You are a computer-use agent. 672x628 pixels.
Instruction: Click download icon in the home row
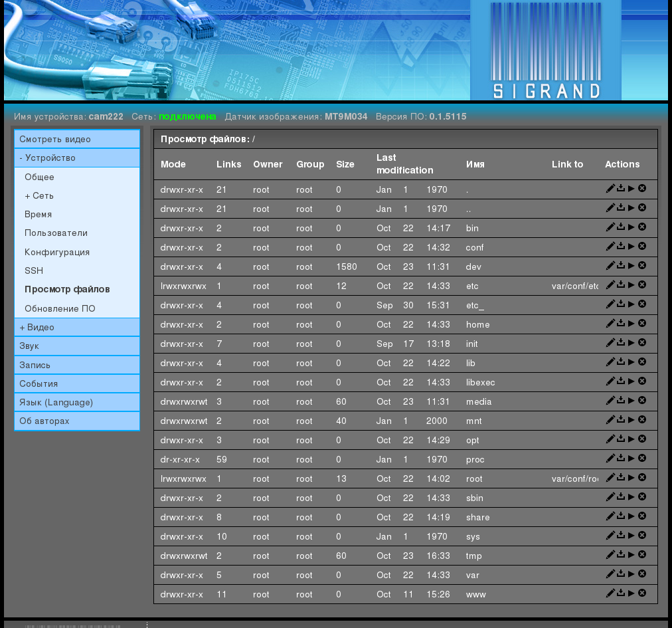(x=621, y=324)
